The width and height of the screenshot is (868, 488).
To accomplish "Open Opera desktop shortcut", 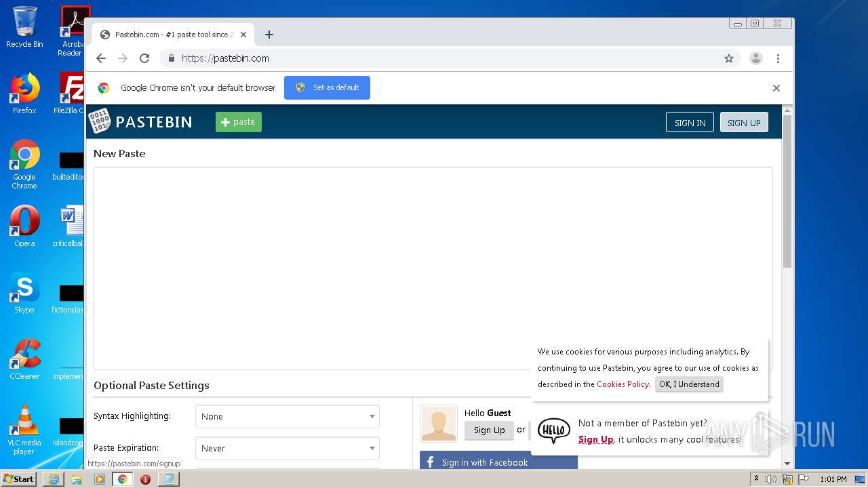I will coord(24,226).
